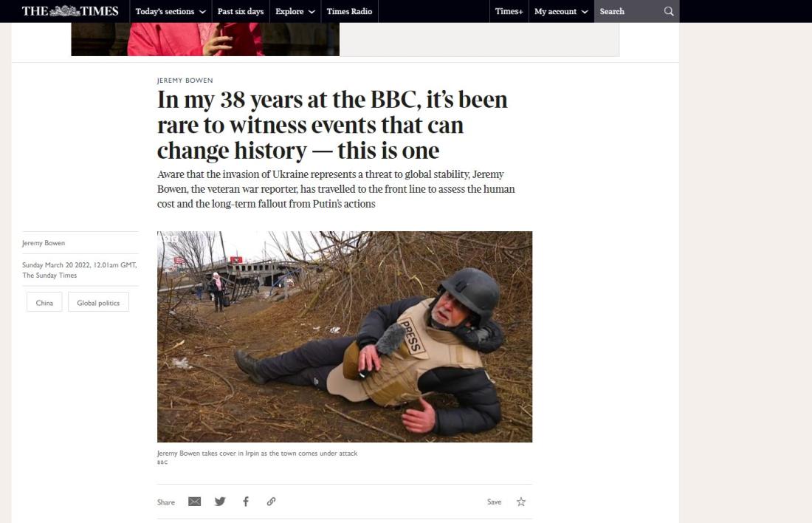Click the Jeremy Bowen author link in sidebar
This screenshot has height=523, width=812.
tap(44, 242)
